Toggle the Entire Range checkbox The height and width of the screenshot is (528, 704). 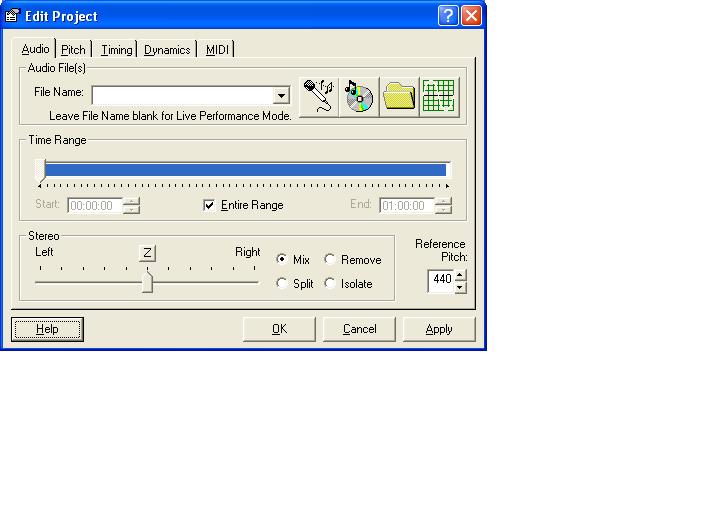tap(209, 205)
